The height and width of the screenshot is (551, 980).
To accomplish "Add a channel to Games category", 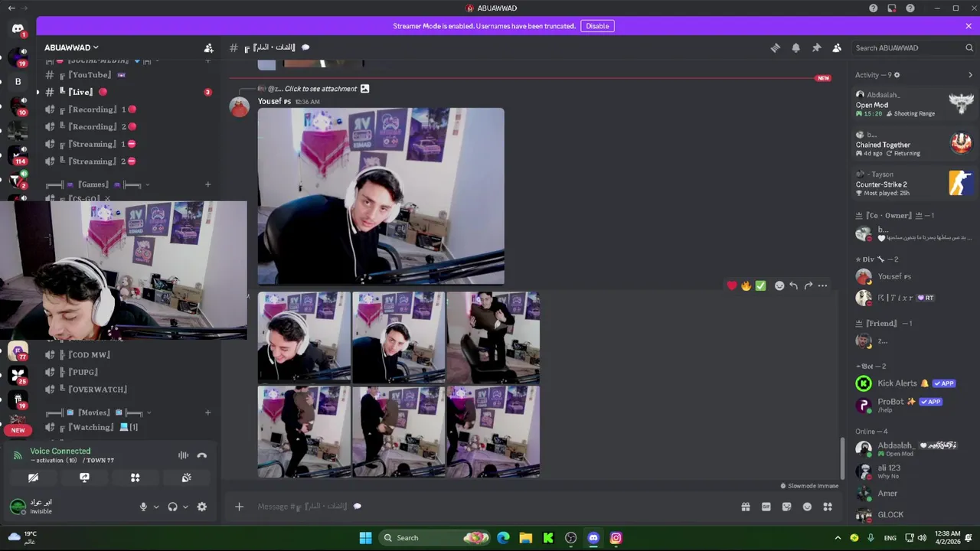I will pyautogui.click(x=207, y=184).
